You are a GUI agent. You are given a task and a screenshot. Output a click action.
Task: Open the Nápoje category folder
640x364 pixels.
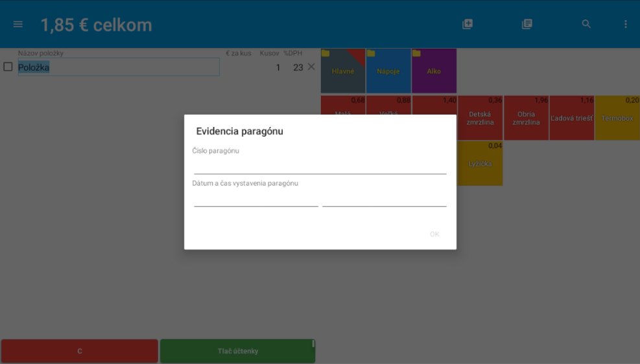[388, 71]
